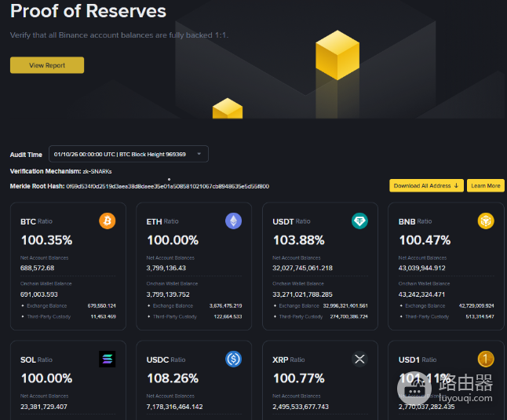Click BNB third-party custody 513,314.547

tap(480, 316)
